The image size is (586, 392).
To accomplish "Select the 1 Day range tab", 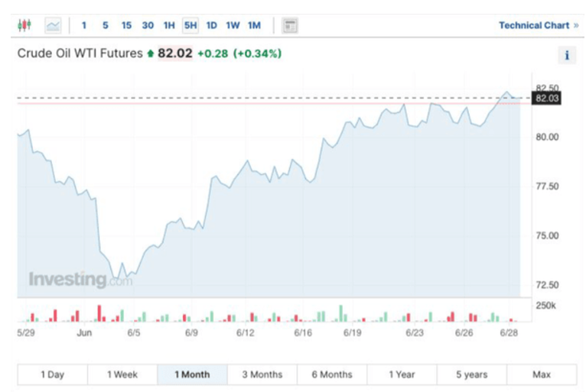I will pos(52,374).
